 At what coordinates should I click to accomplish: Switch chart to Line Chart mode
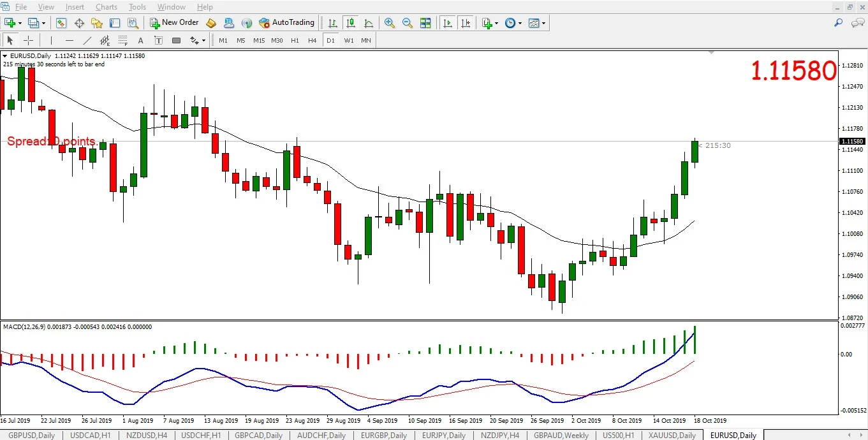pyautogui.click(x=368, y=23)
